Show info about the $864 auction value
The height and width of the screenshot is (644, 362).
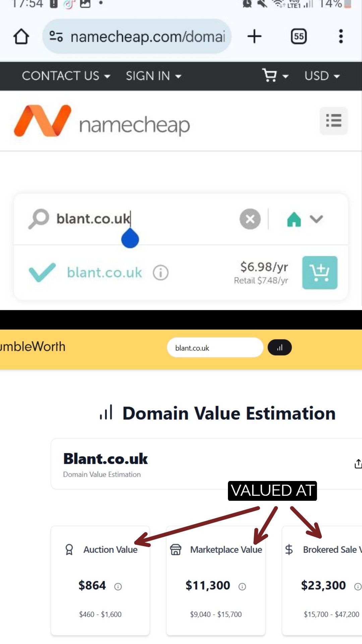pos(118,587)
